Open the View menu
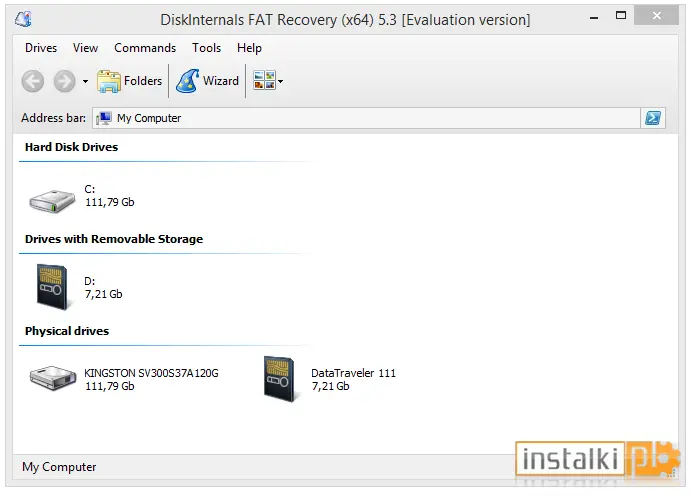This screenshot has width=693, height=496. [85, 48]
